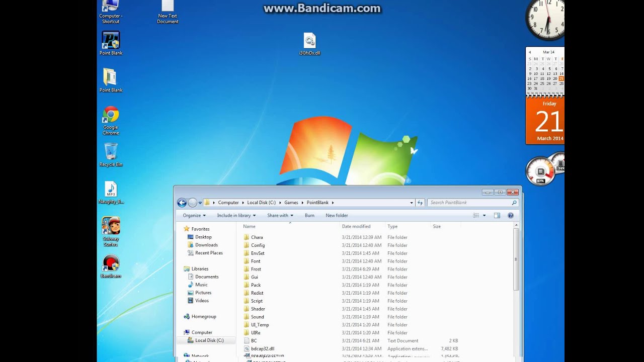Image resolution: width=644 pixels, height=362 pixels.
Task: Open Downloads in navigation pane
Action: tap(206, 245)
